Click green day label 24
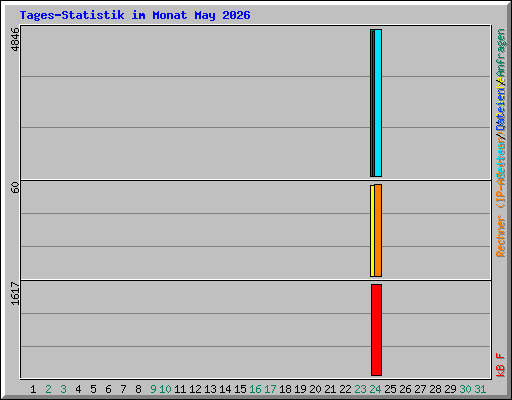This screenshot has height=400, width=512. (x=375, y=389)
